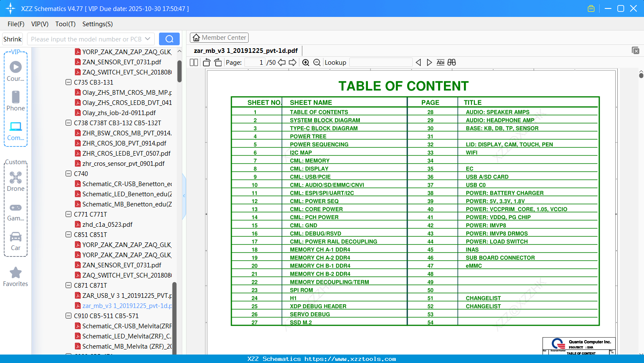Open Schematic_CR-USB_Benetton file
The height and width of the screenshot is (363, 644).
tap(123, 184)
